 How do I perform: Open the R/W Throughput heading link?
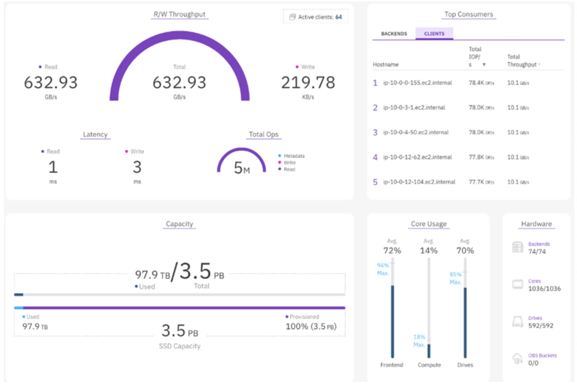point(179,14)
